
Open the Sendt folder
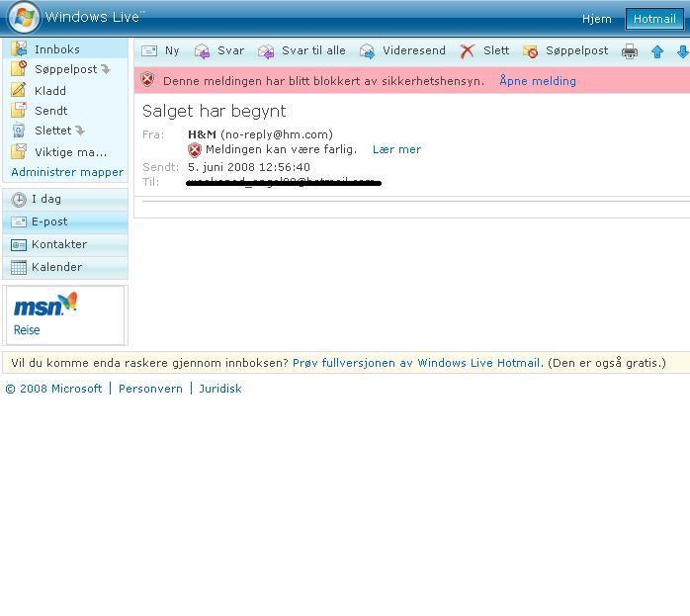(x=51, y=111)
